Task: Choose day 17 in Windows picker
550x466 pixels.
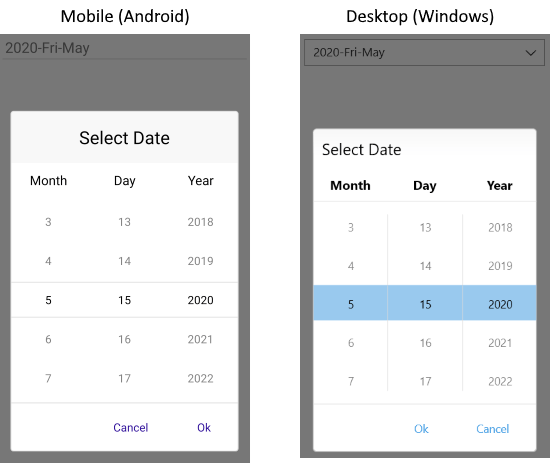Action: click(425, 381)
